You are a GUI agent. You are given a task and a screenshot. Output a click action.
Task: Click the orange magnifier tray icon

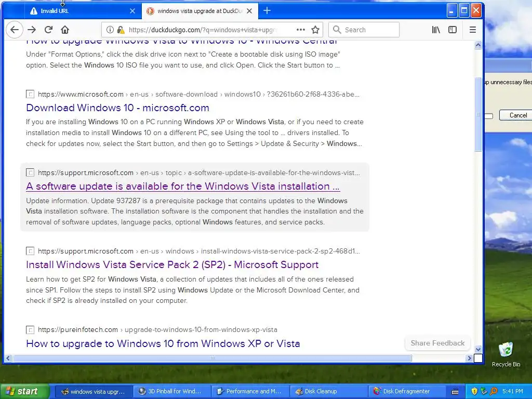[494, 392]
